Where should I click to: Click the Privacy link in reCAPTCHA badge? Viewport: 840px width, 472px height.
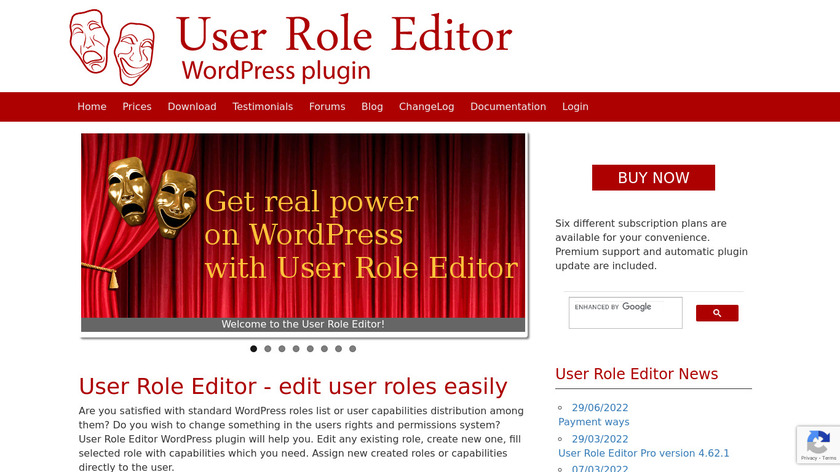point(809,458)
